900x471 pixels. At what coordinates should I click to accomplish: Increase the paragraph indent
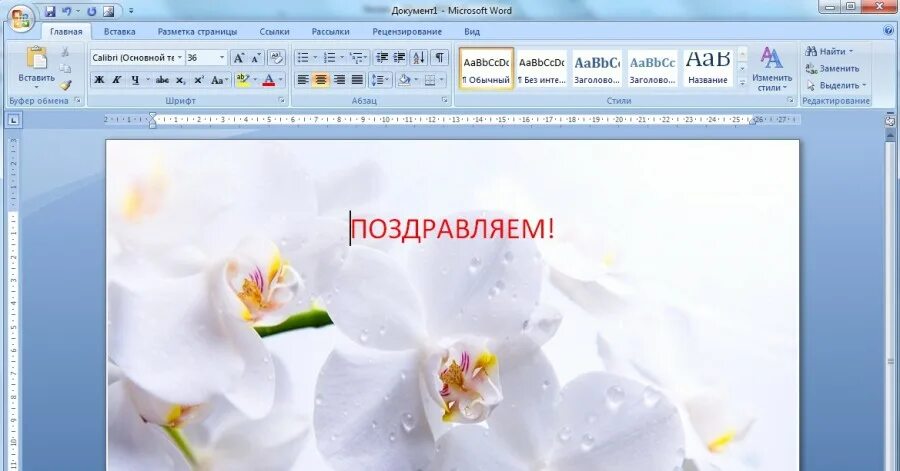[399, 58]
